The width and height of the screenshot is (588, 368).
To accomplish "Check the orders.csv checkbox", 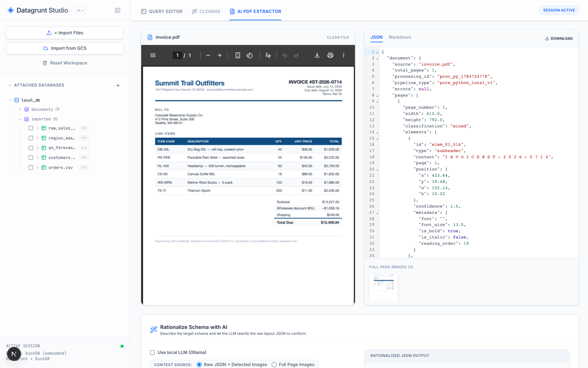I will [31, 167].
